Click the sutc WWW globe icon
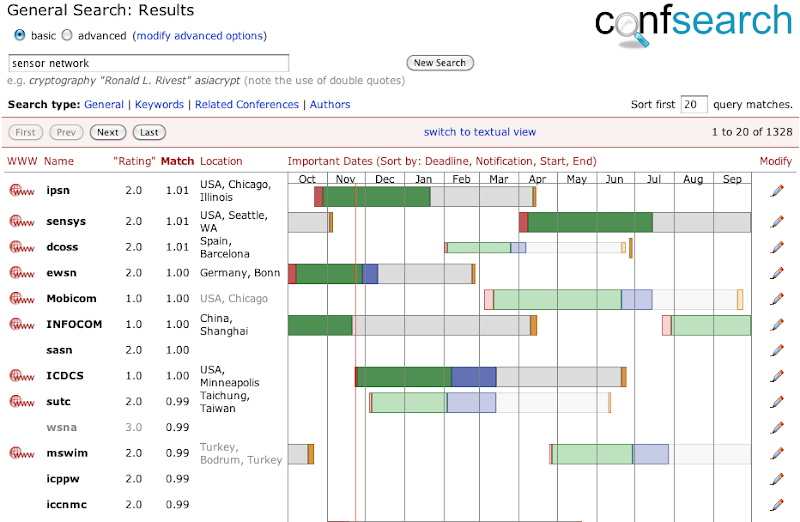 click(x=22, y=402)
